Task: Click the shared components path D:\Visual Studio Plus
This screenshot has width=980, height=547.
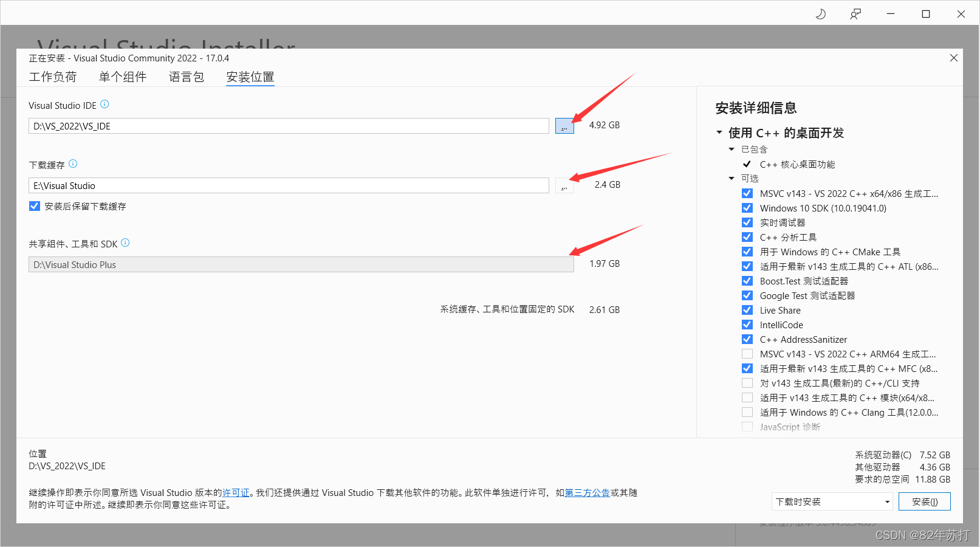Action: point(301,264)
